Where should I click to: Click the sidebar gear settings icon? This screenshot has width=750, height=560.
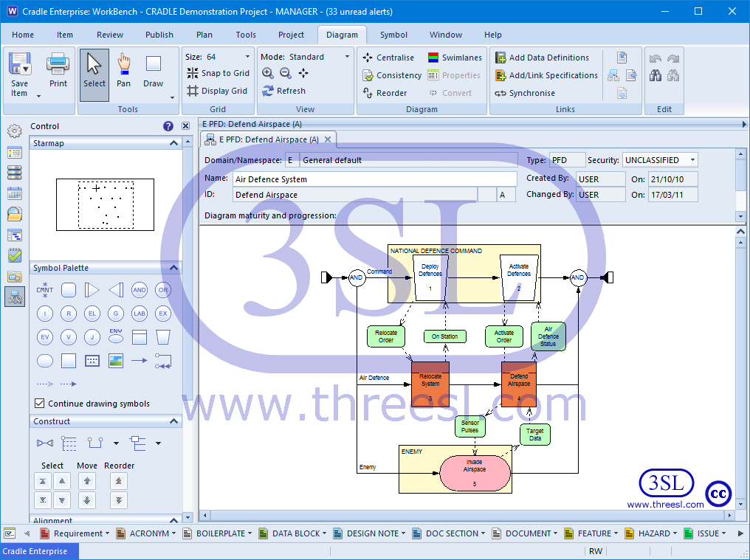coord(15,131)
